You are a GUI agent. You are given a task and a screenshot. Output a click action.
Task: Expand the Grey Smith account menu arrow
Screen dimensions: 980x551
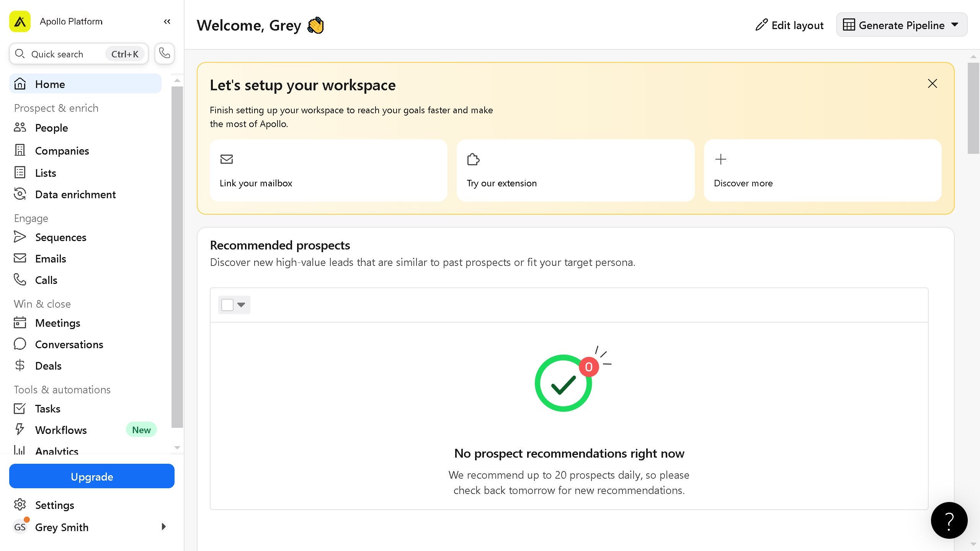coord(164,527)
